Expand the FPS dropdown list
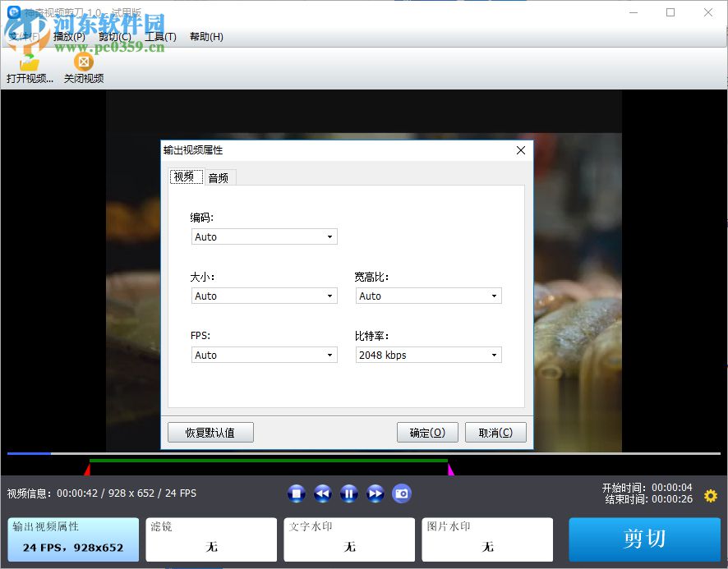Image resolution: width=728 pixels, height=569 pixels. point(265,355)
